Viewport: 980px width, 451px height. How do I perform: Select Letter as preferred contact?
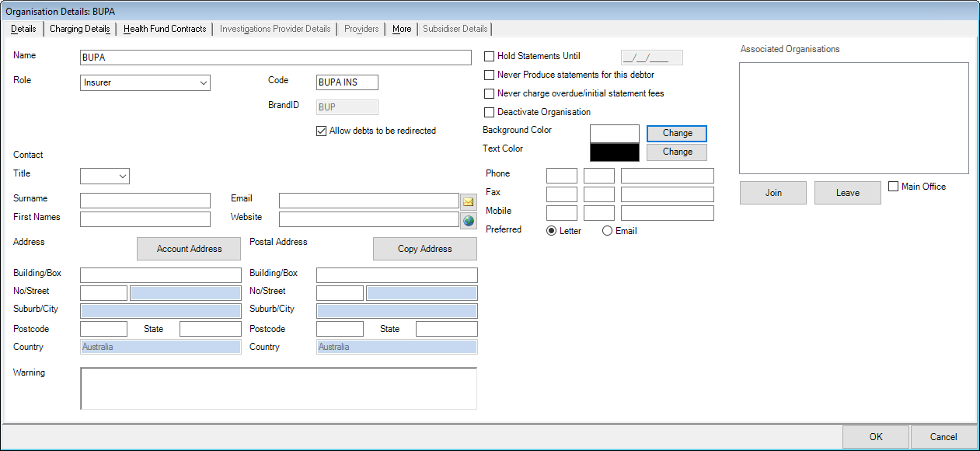click(x=552, y=231)
